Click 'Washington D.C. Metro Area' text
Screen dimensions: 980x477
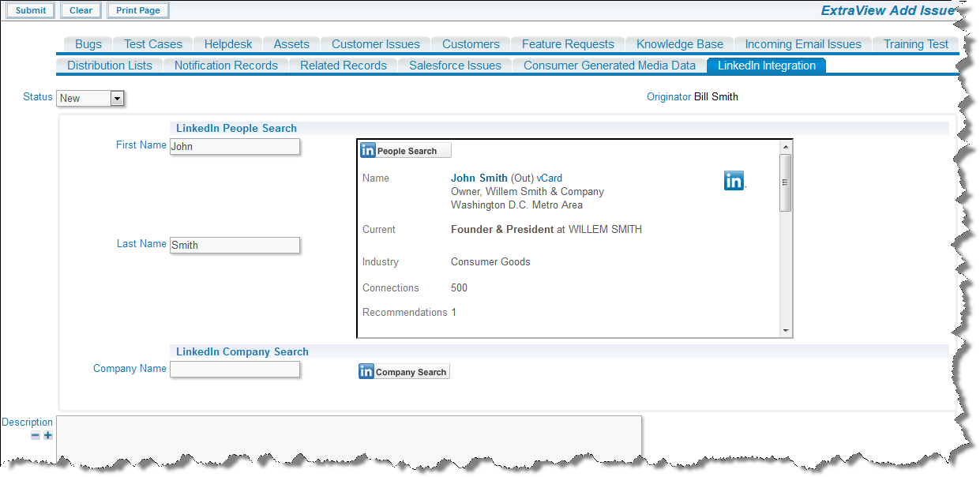(x=516, y=205)
